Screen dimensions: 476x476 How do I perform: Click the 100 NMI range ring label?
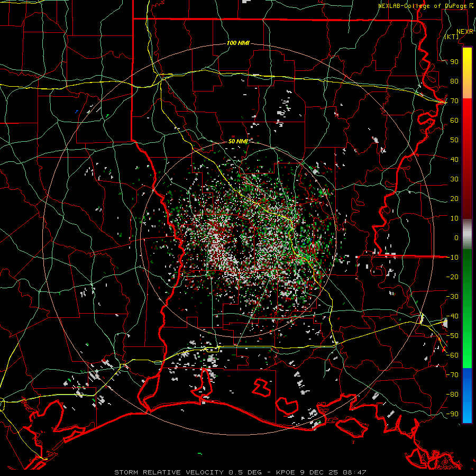point(238,43)
